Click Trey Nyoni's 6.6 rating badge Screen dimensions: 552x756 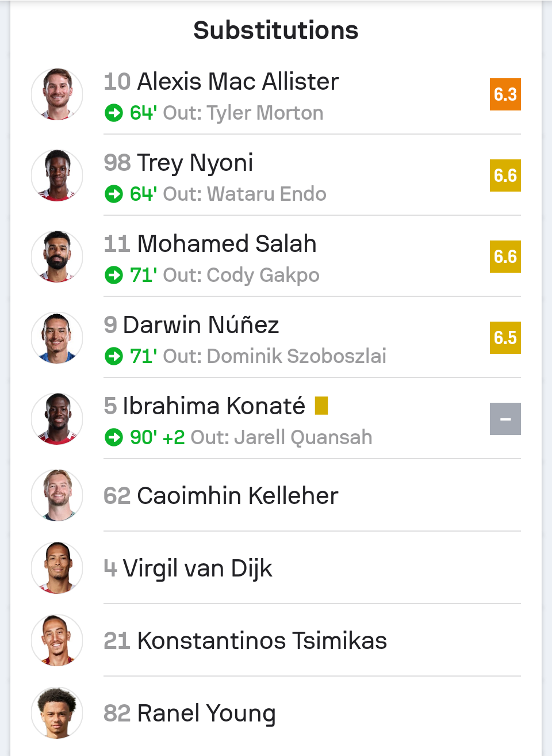coord(505,175)
